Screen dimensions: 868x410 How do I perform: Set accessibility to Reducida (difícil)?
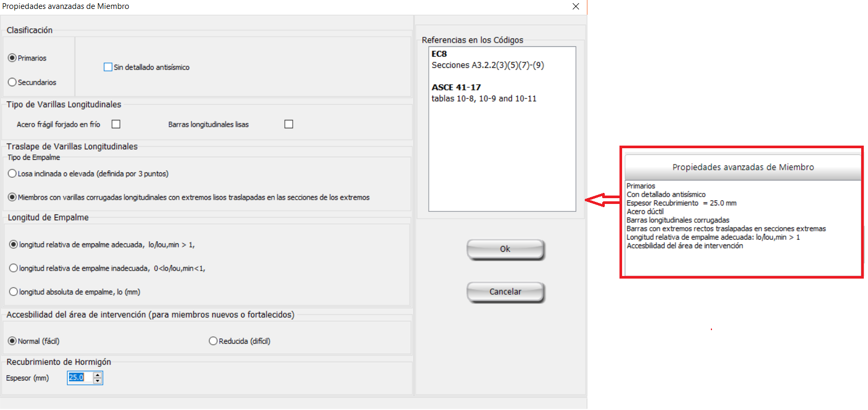(x=213, y=341)
